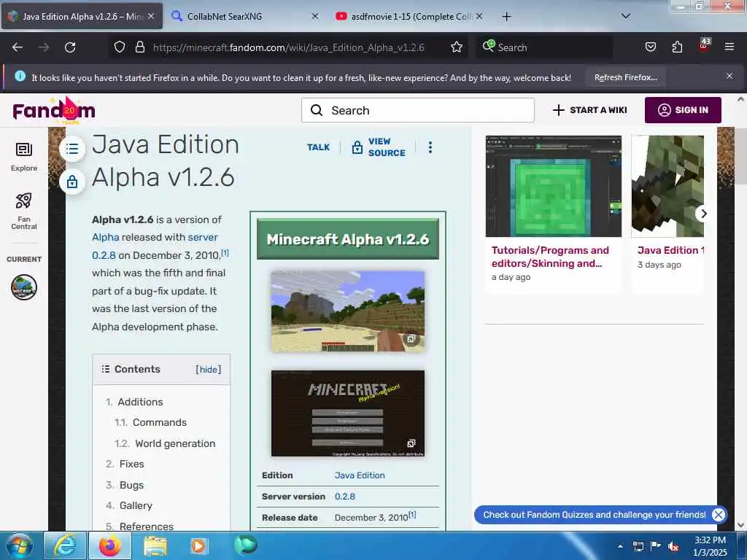The width and height of the screenshot is (747, 560).
Task: Jump to the World generation section
Action: 175,443
